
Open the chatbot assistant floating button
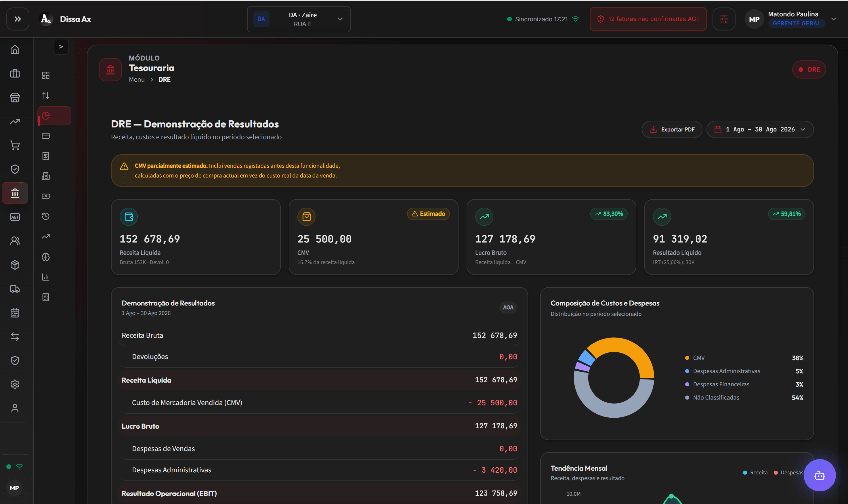pyautogui.click(x=820, y=475)
